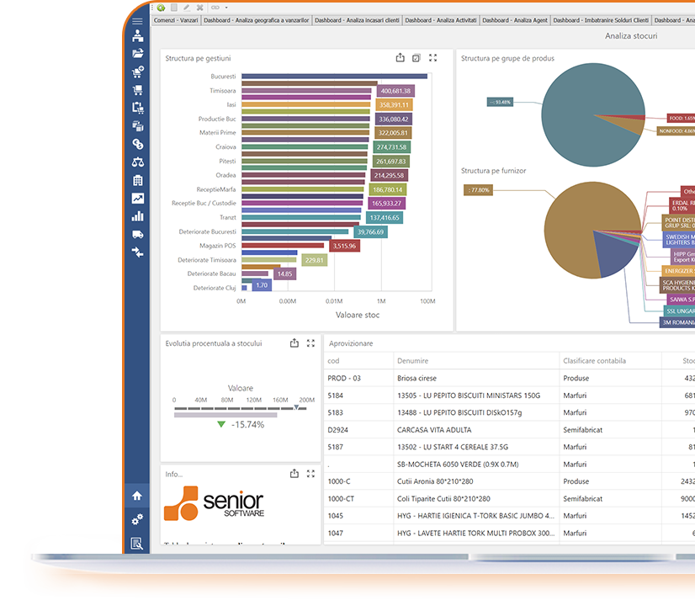Click the delete (X) icon in the toolbar
The width and height of the screenshot is (695, 616).
tap(199, 8)
